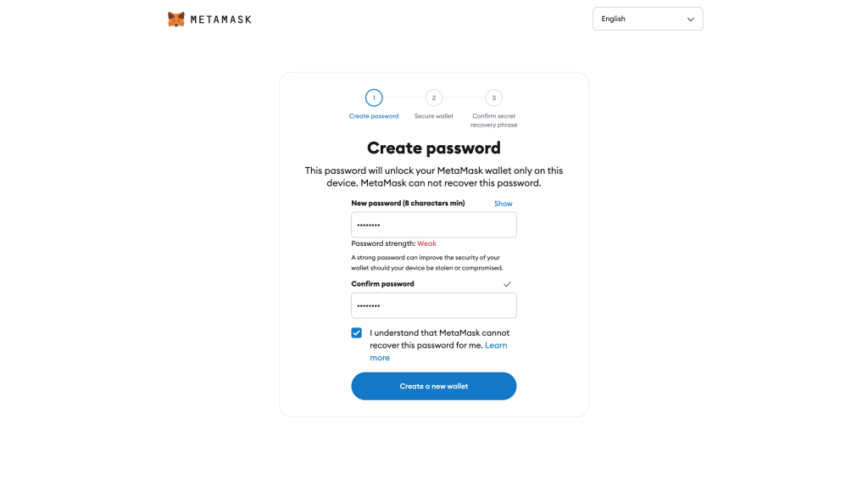The width and height of the screenshot is (868, 480).
Task: Focus the New password input field
Action: 434,225
